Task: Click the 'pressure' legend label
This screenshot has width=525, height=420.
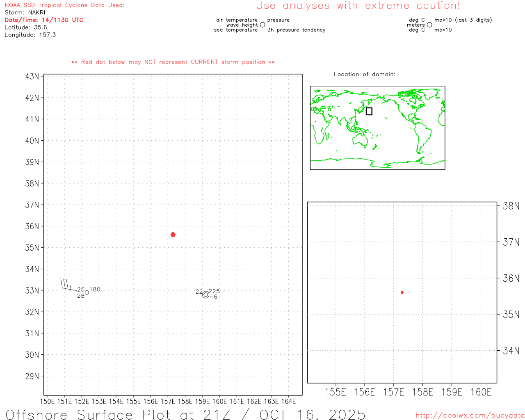Action: coord(278,20)
